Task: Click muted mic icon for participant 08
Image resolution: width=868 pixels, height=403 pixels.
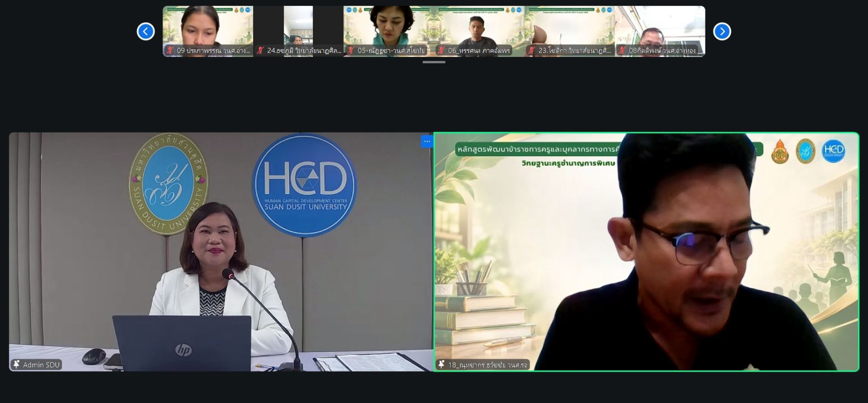Action: (622, 50)
